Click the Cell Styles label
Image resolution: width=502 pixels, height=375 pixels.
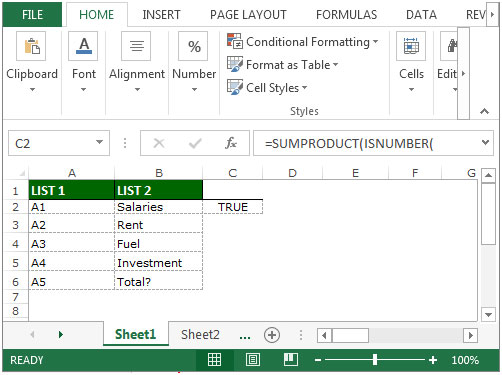[272, 88]
